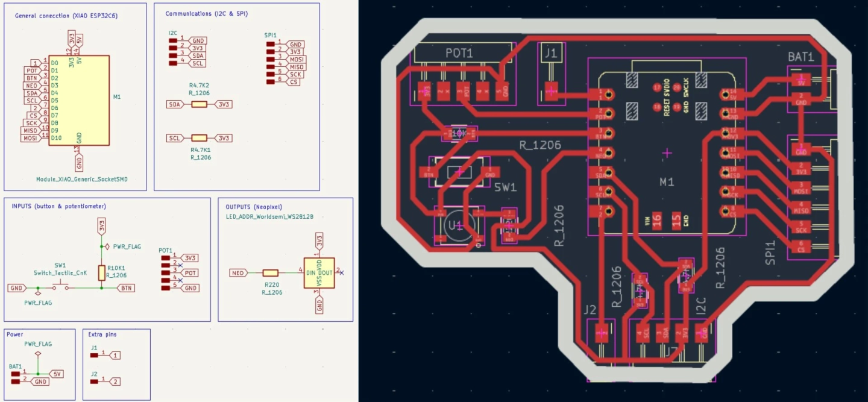Click 'Communications (I2C & SPI)' block title
Viewport: 868px width, 402px height.
point(207,13)
